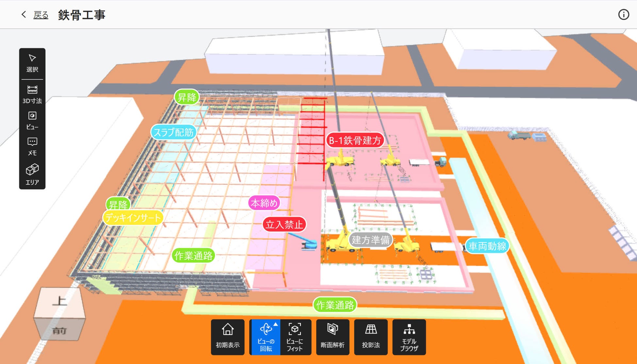Image resolution: width=637 pixels, height=364 pixels.
Task: Click ビューにフィット fit view icon
Action: pyautogui.click(x=295, y=337)
